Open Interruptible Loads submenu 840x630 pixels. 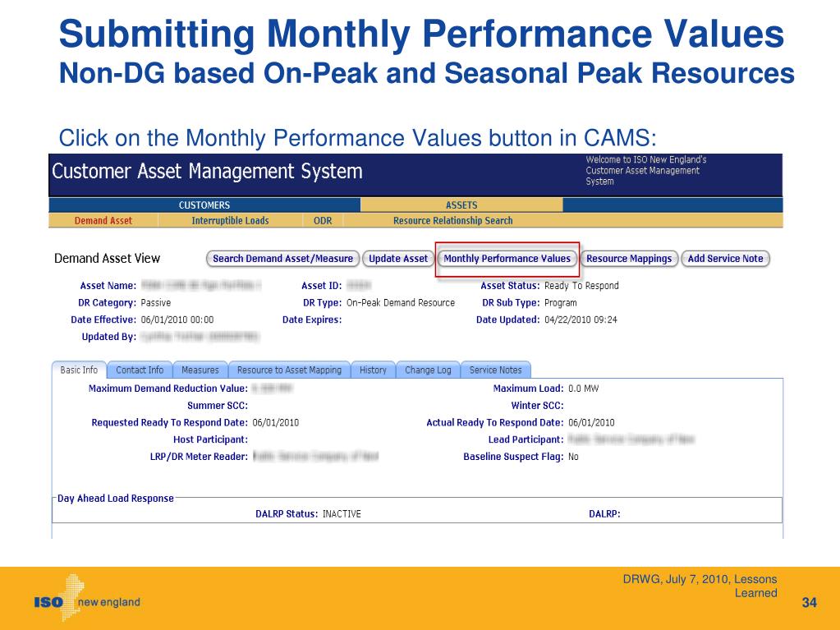(231, 221)
